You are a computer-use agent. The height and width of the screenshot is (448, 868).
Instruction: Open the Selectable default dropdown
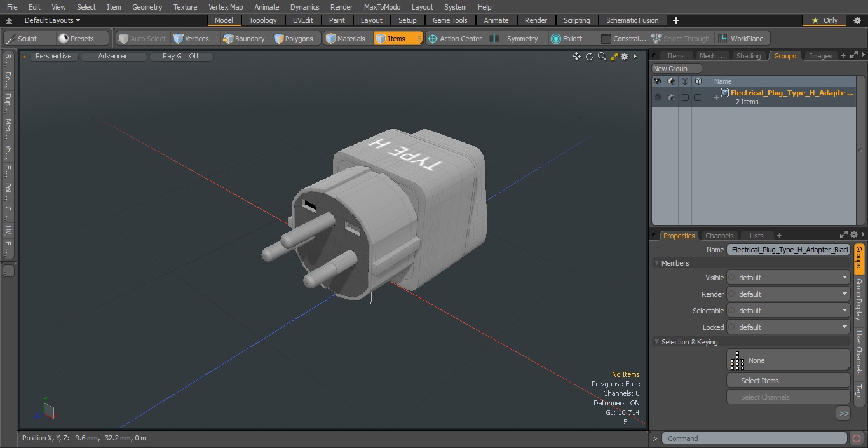pos(793,311)
